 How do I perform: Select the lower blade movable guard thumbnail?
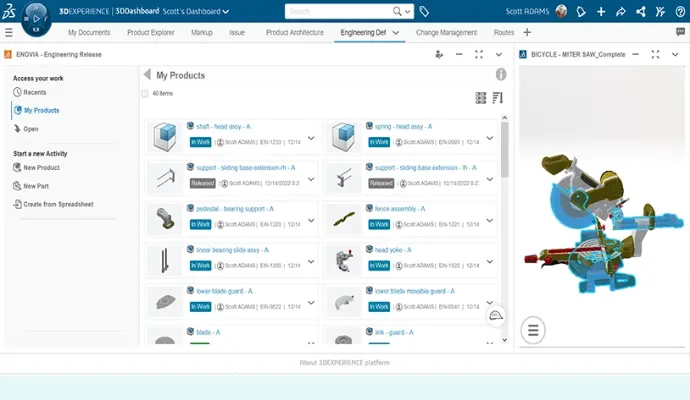pyautogui.click(x=344, y=301)
